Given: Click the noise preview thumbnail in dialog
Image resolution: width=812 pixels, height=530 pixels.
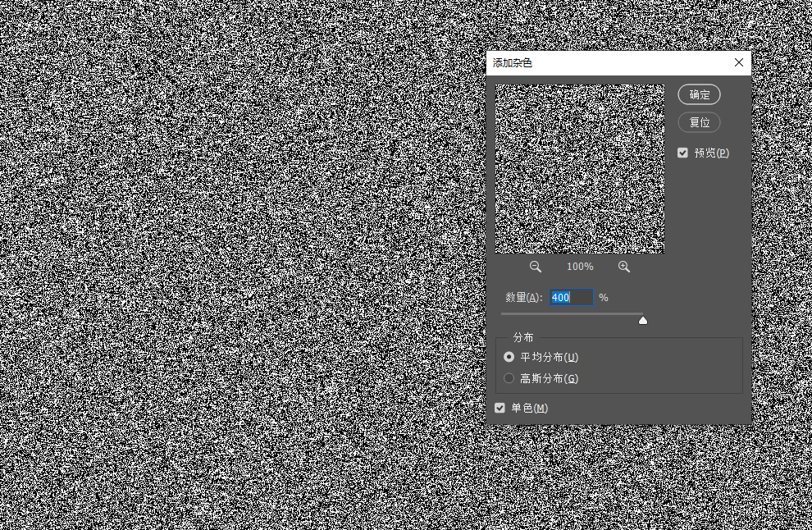Looking at the screenshot, I should 580,169.
